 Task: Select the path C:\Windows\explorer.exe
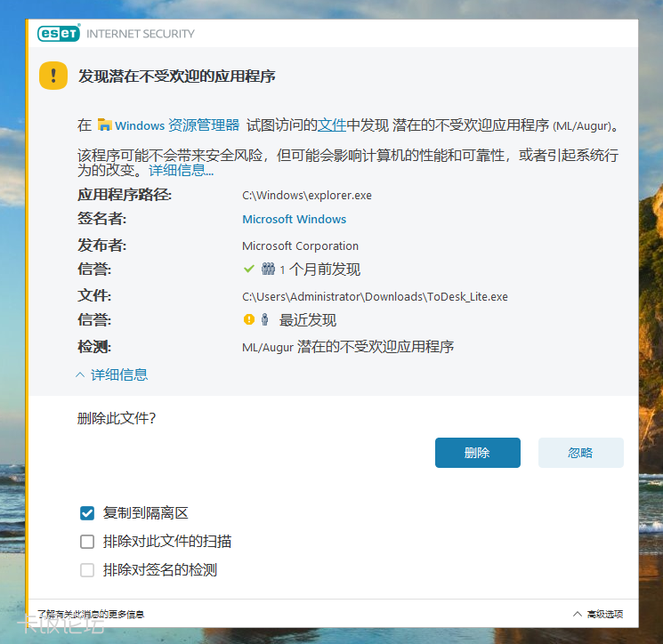tap(307, 195)
